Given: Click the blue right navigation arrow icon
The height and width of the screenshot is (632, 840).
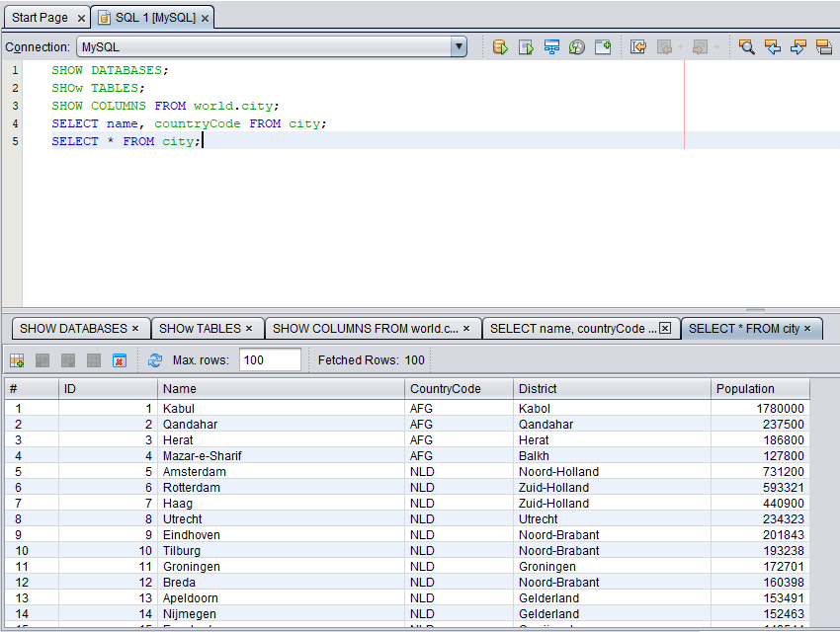Looking at the screenshot, I should [x=798, y=46].
